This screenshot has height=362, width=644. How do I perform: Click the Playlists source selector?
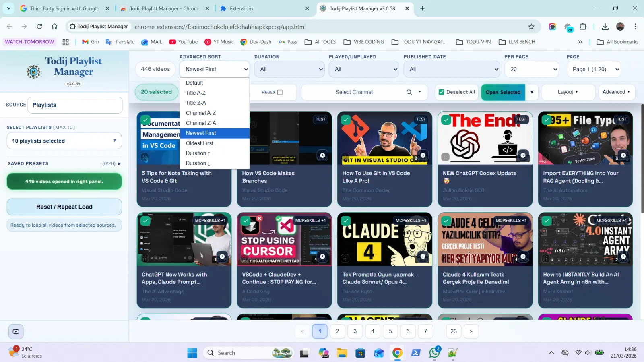75,105
